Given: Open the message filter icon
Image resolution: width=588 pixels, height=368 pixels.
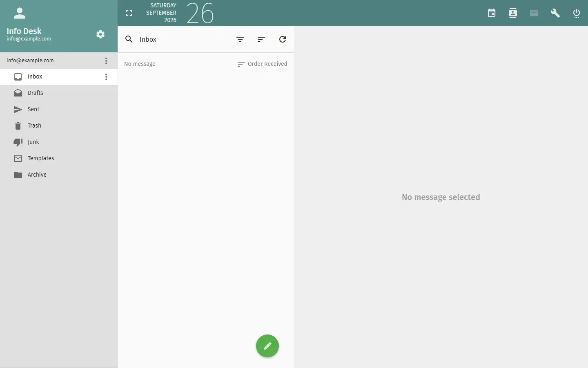Looking at the screenshot, I should click(x=241, y=39).
